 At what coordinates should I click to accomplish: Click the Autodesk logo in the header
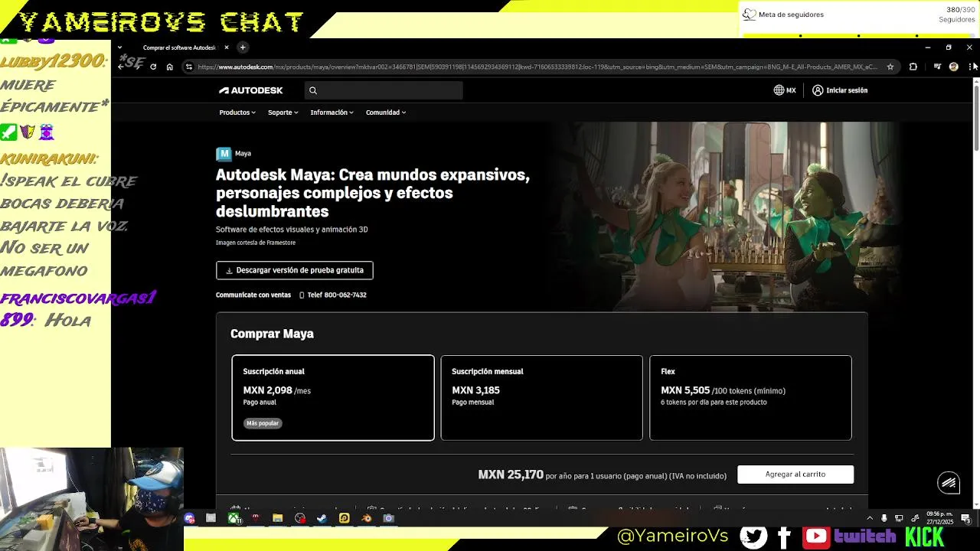tap(250, 90)
